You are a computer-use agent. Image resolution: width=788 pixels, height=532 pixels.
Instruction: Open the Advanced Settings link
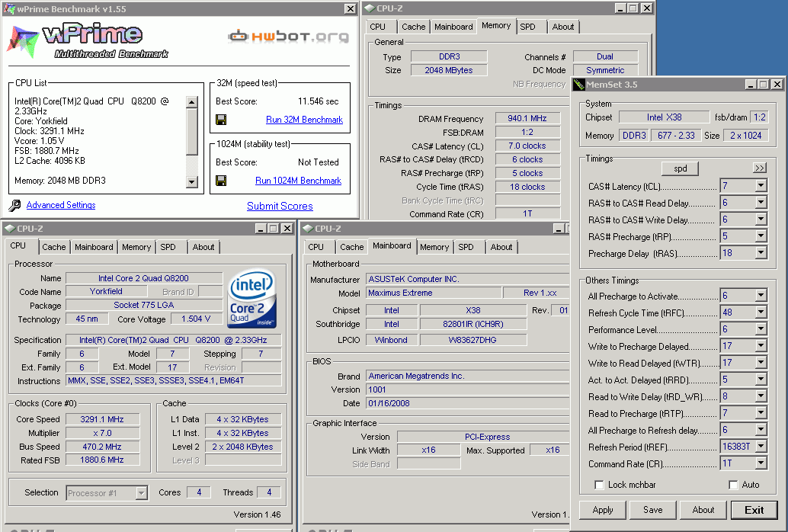(x=61, y=205)
